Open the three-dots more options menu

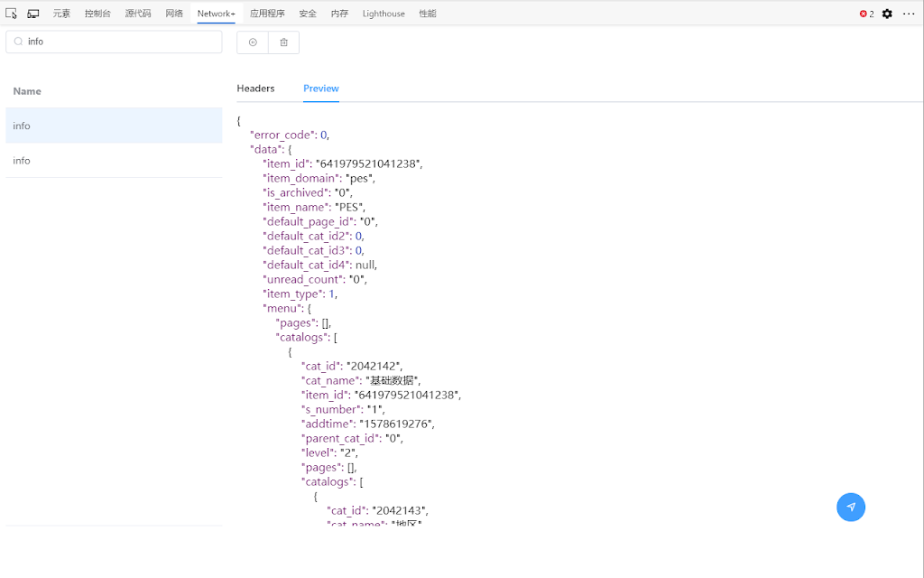(x=909, y=14)
